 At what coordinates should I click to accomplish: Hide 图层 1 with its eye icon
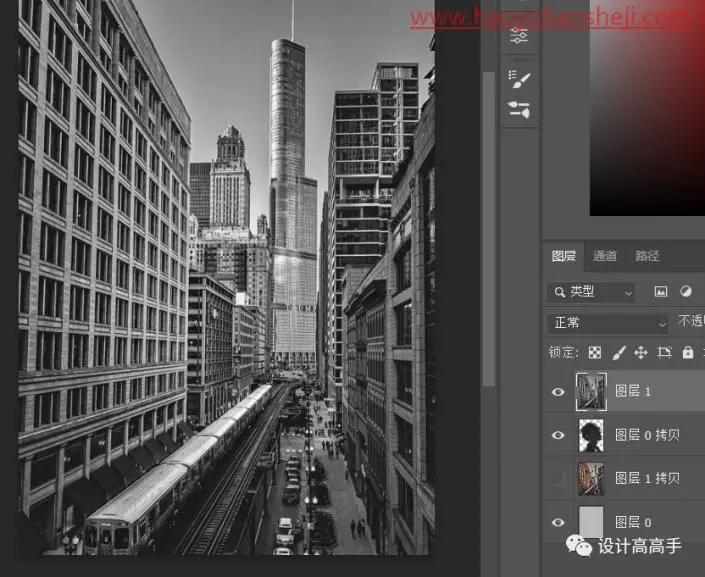click(x=558, y=392)
